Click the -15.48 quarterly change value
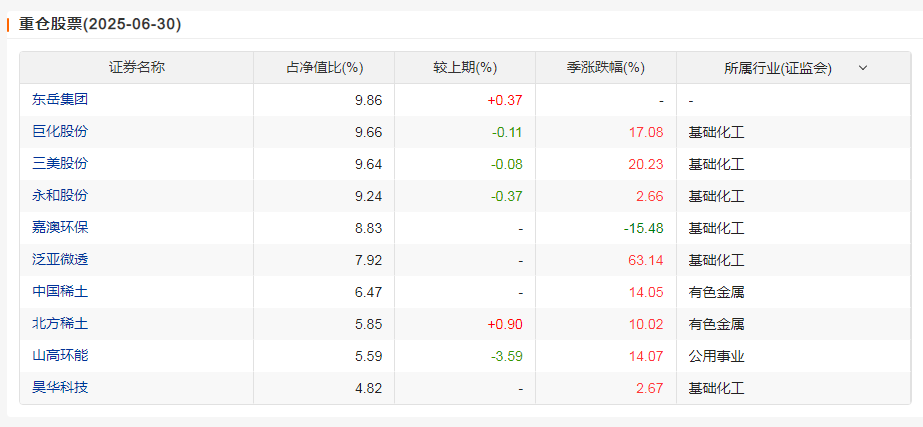The width and height of the screenshot is (923, 427). tap(643, 229)
